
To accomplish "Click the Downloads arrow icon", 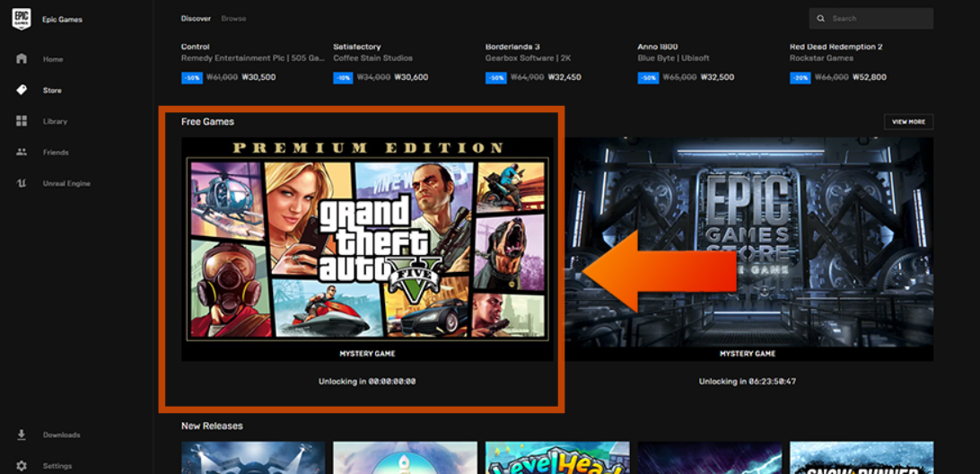I will coord(22,434).
